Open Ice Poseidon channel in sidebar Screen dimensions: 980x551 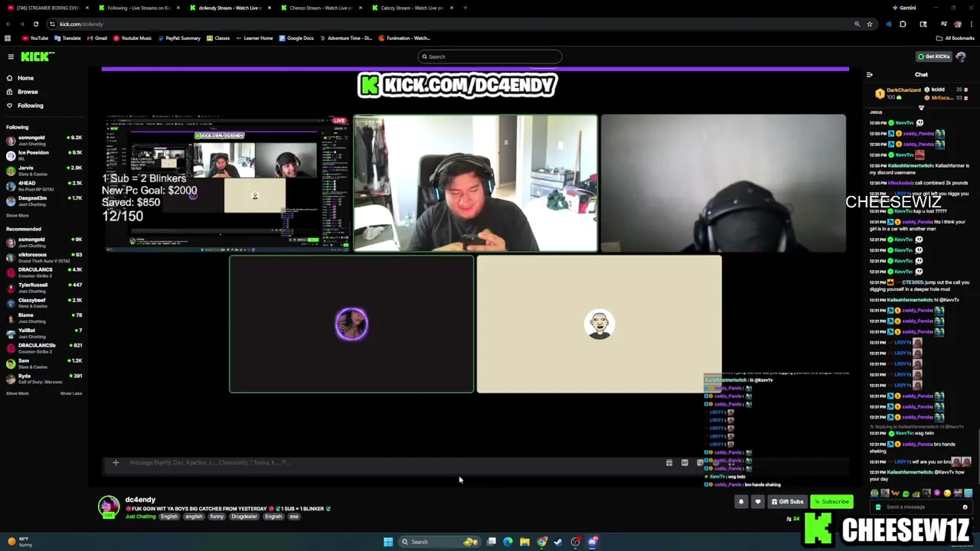click(x=44, y=155)
